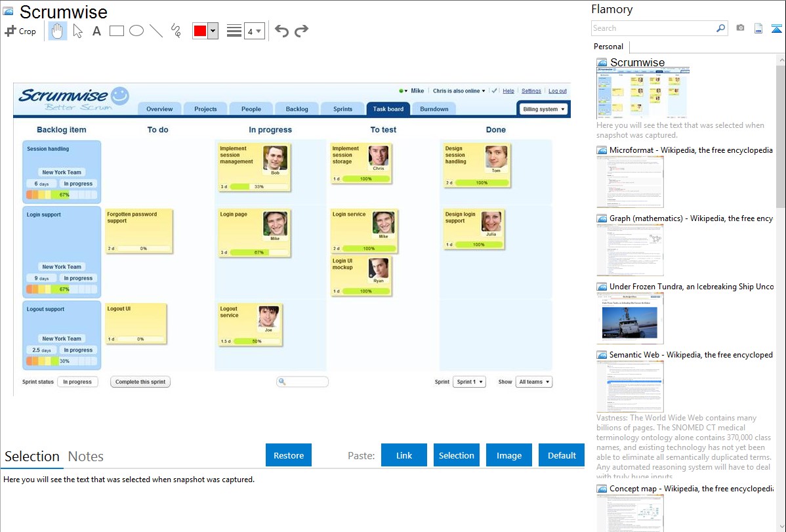Pick the rectangle shape tool
The height and width of the screenshot is (532, 786).
(116, 31)
